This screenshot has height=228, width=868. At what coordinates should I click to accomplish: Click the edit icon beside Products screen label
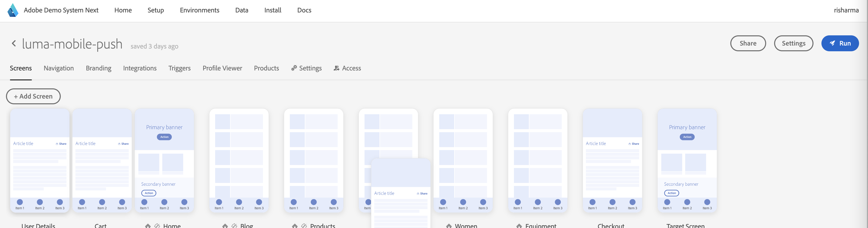(304, 226)
